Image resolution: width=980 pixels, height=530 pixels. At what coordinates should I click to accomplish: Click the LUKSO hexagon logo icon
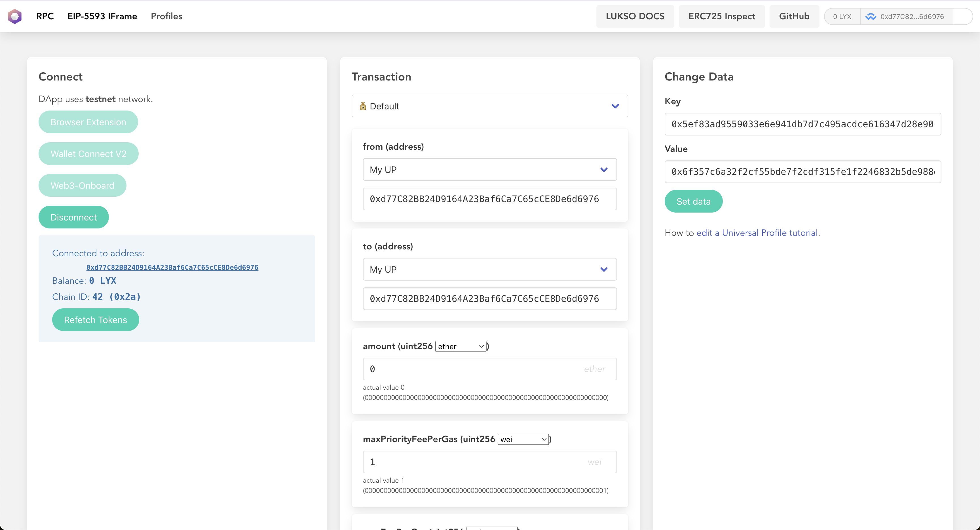(15, 16)
